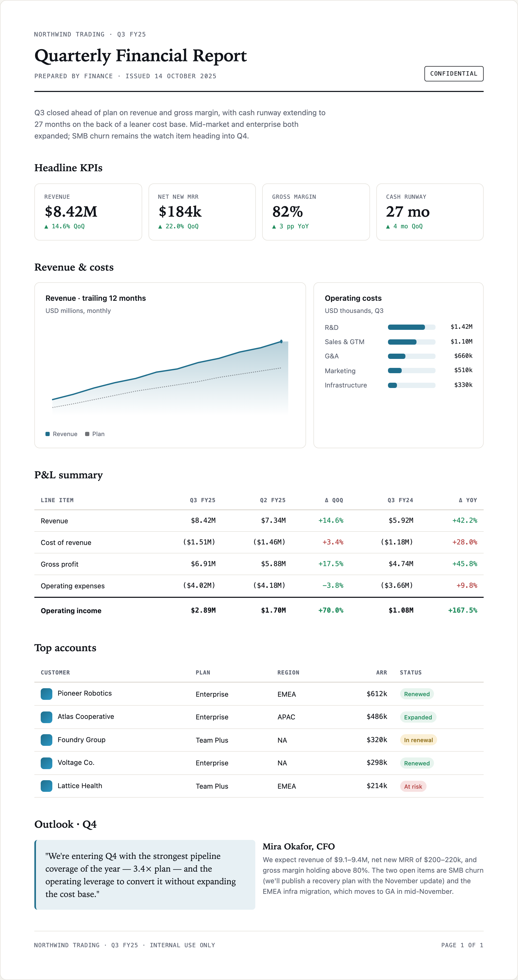Click the Atlas Cooperative account avatar icon
The image size is (518, 980).
click(47, 717)
